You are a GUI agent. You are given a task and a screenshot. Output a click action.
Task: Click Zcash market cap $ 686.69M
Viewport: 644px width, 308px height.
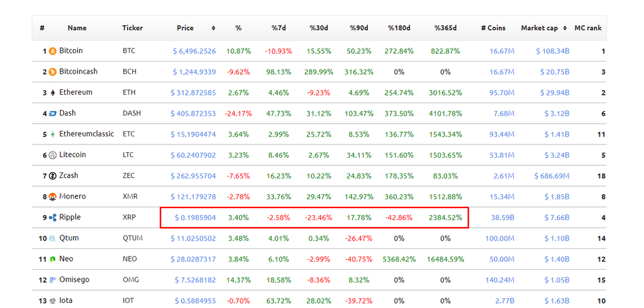(552, 176)
